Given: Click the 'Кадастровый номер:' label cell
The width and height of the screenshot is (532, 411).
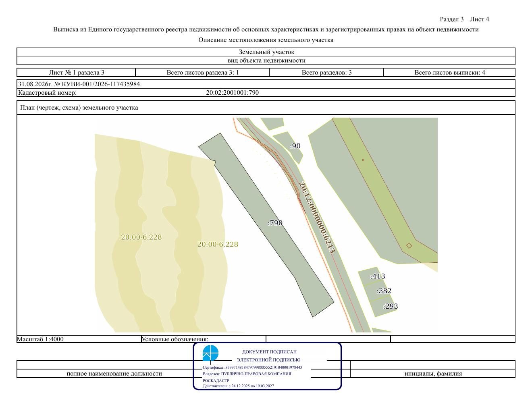Looking at the screenshot, I should click(111, 92).
